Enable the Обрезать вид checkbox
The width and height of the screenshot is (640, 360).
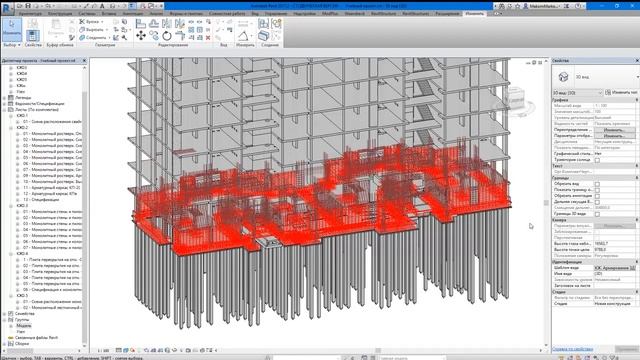click(x=597, y=184)
